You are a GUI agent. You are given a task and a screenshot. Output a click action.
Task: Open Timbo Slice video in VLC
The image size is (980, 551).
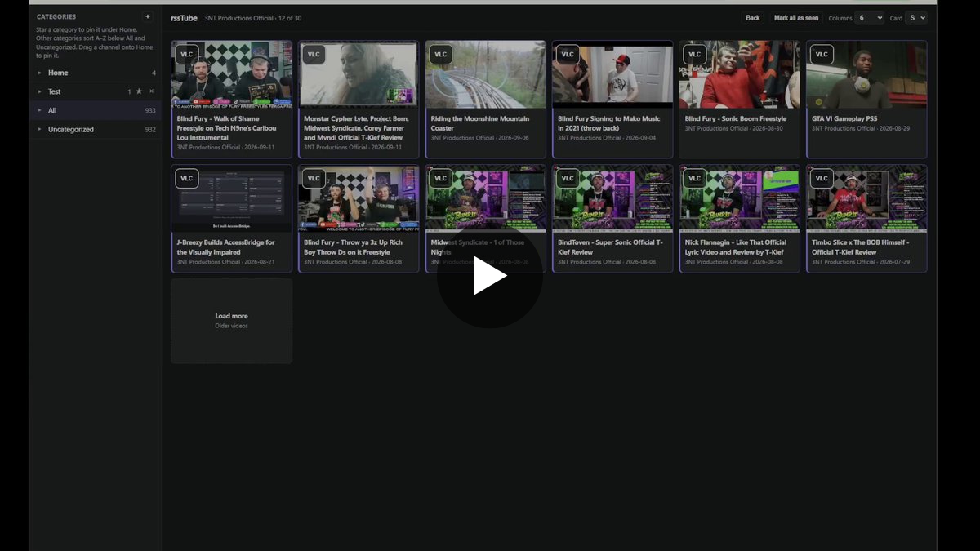[x=822, y=179]
